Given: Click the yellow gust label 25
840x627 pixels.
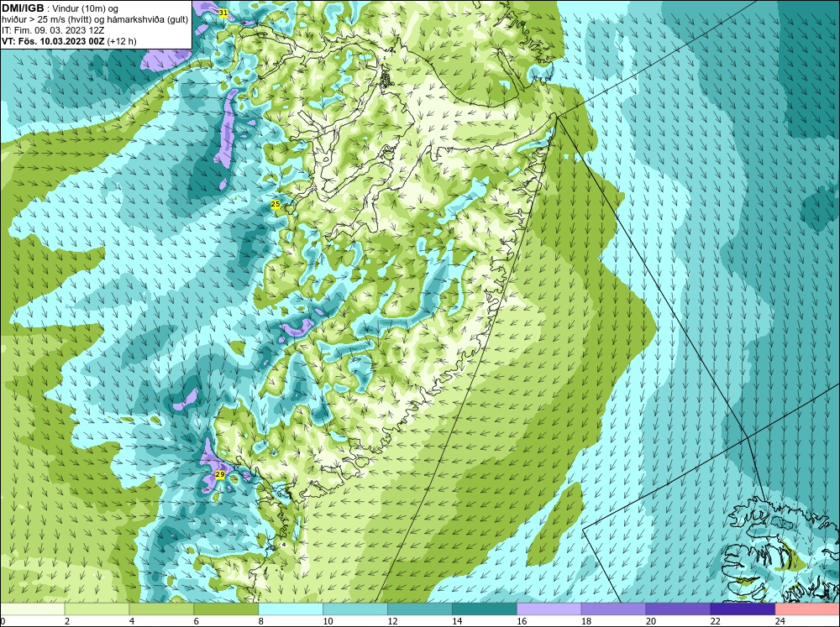Looking at the screenshot, I should (x=276, y=204).
